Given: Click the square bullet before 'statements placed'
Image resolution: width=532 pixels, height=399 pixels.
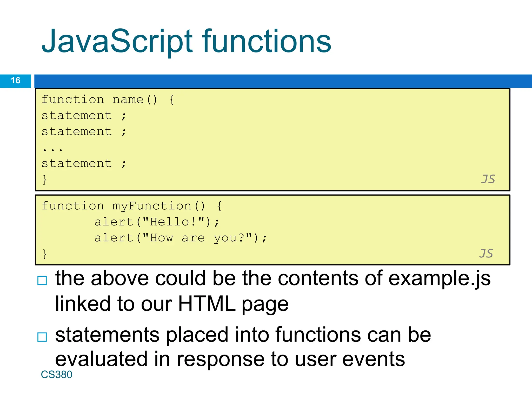Looking at the screenshot, I should point(42,337).
